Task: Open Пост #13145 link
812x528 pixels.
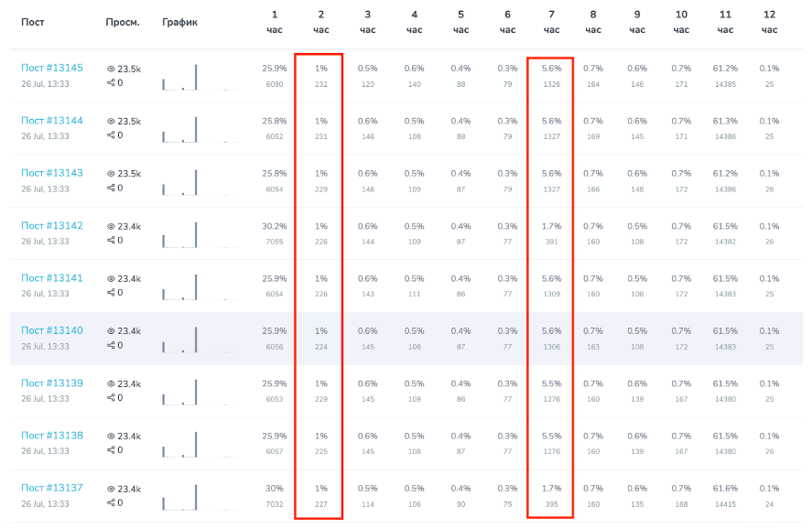Action: (x=52, y=68)
